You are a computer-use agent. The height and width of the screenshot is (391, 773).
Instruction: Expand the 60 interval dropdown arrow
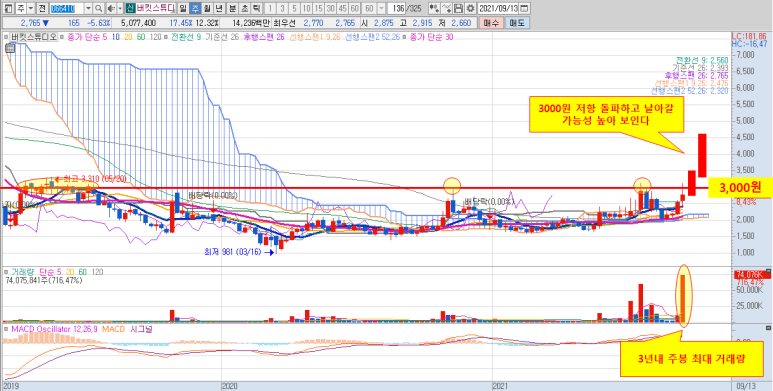[381, 8]
